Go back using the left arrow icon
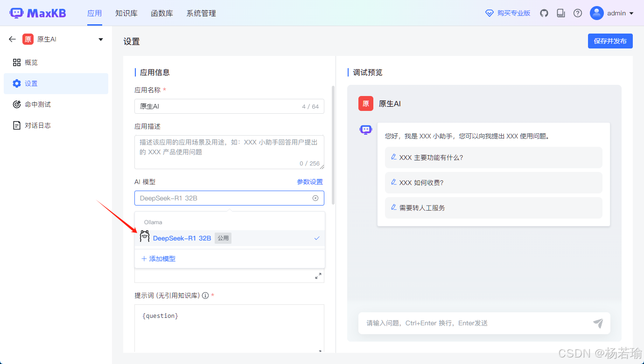644x364 pixels. point(12,39)
